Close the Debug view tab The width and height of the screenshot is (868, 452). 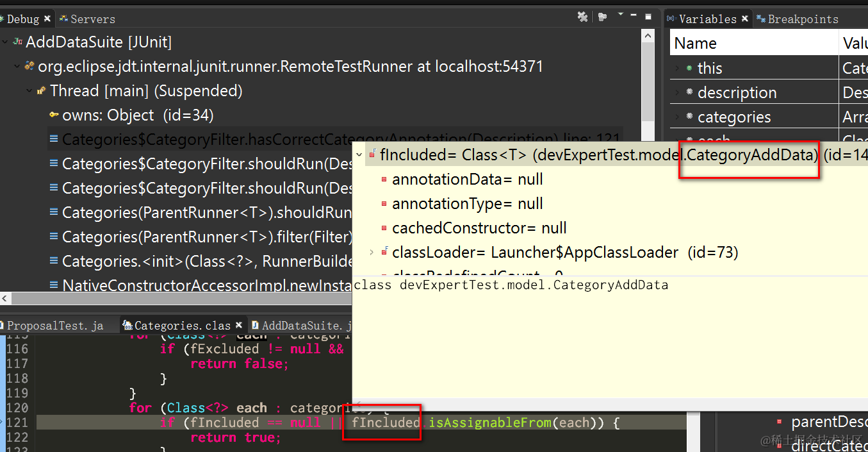coord(47,19)
